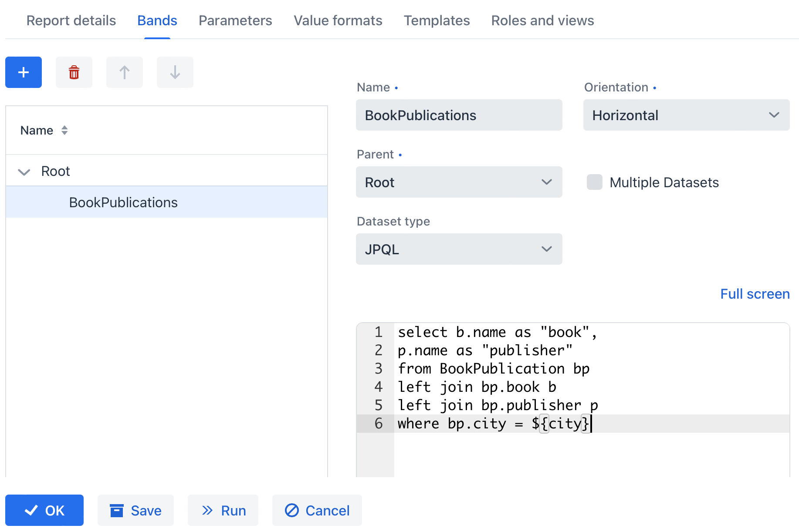Save the report
The height and width of the screenshot is (532, 799).
click(x=135, y=510)
